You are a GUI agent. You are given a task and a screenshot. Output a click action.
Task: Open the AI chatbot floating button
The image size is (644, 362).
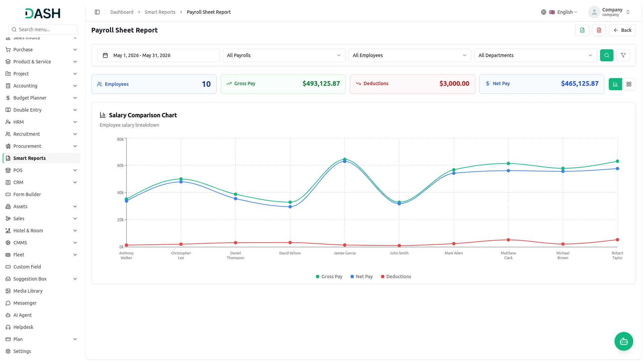point(624,341)
